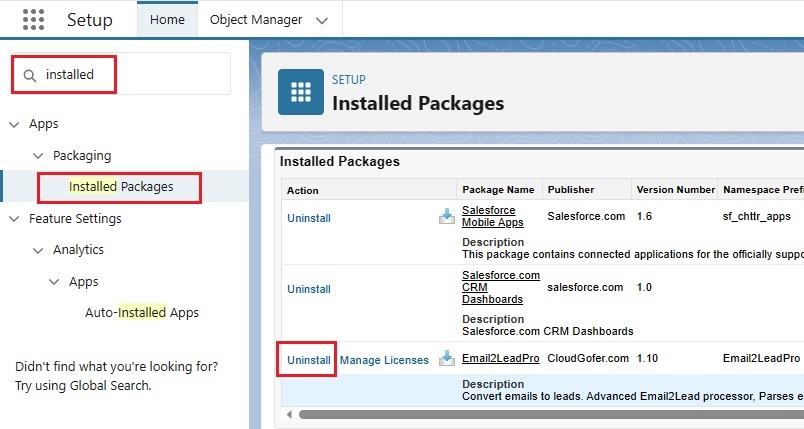Click download icon beside Email2LeadPro
The width and height of the screenshot is (804, 429).
pyautogui.click(x=447, y=358)
